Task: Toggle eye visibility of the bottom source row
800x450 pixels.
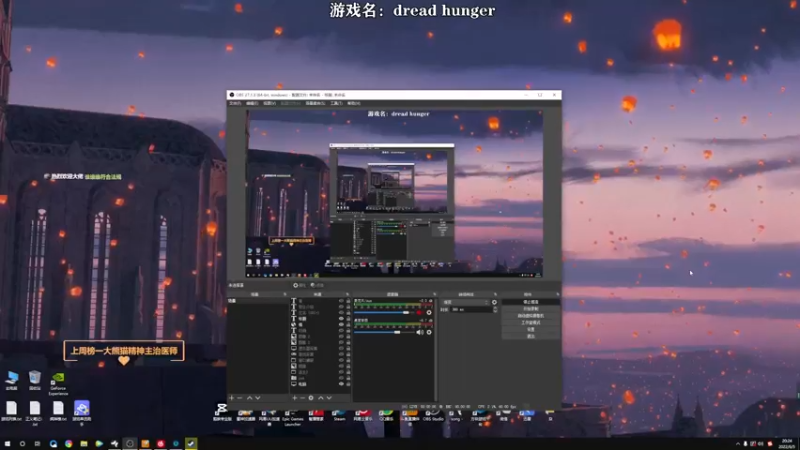Action: (x=341, y=384)
